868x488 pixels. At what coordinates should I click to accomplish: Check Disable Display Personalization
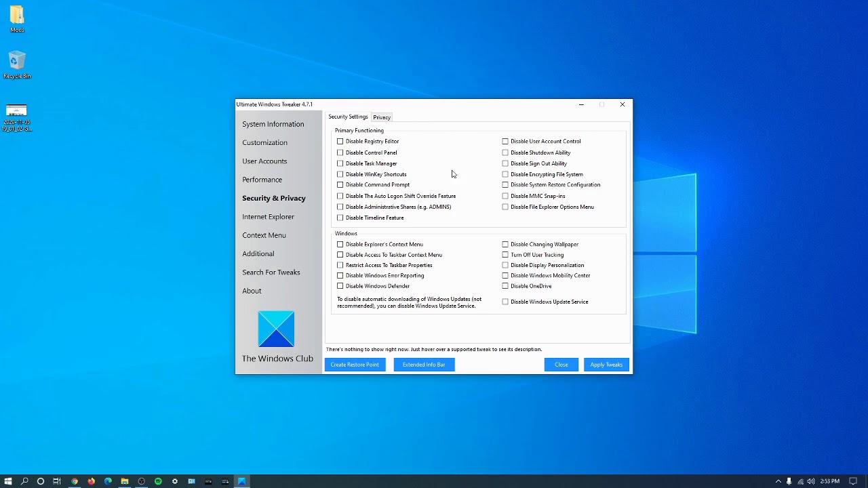click(x=505, y=265)
